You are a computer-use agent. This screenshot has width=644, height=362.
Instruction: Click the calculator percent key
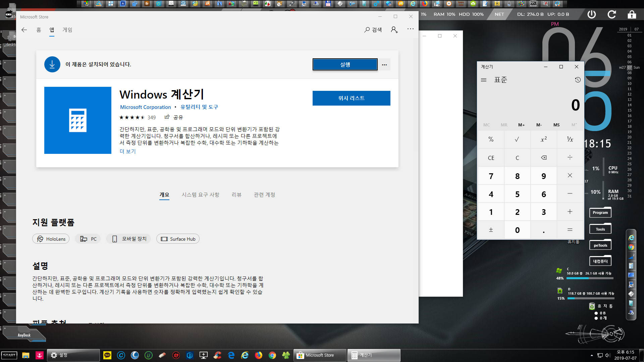coord(491,139)
